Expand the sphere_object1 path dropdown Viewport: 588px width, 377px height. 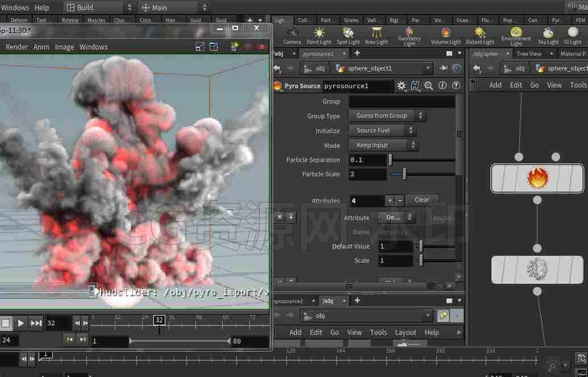pos(428,69)
